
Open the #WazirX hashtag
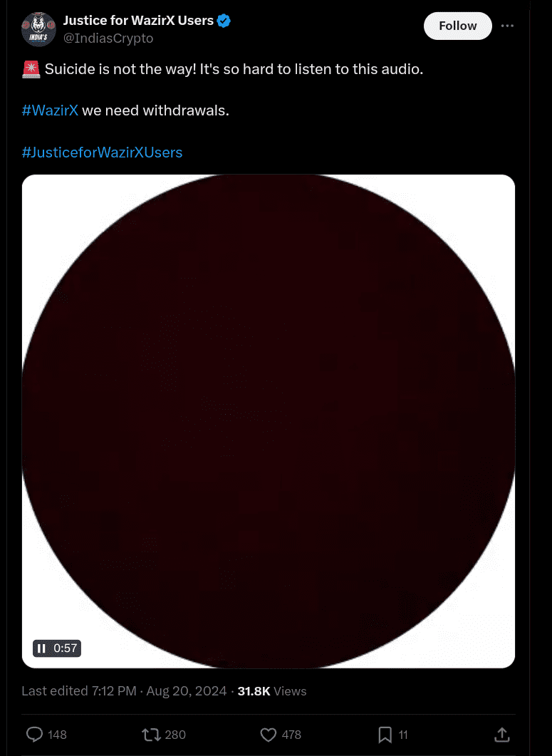click(x=50, y=110)
